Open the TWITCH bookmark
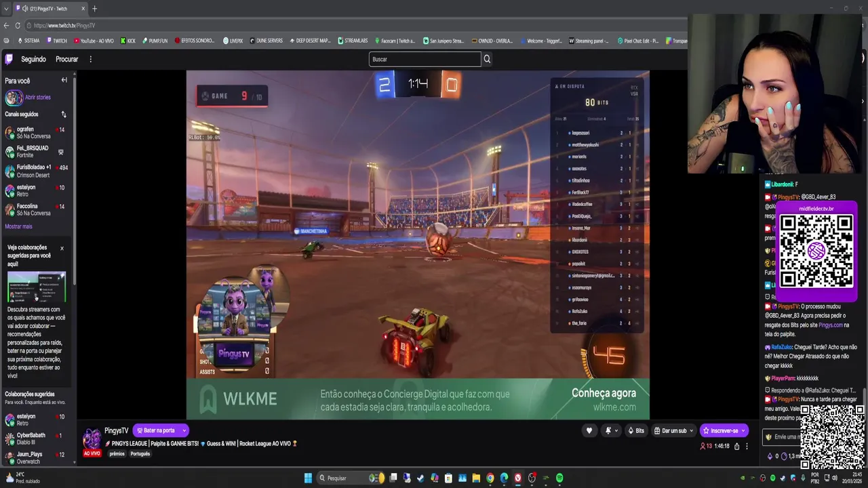The image size is (868, 488). coord(57,41)
